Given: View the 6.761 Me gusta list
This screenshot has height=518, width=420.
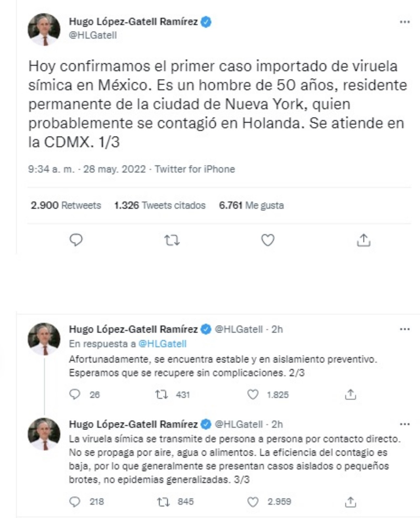Looking at the screenshot, I should [251, 205].
